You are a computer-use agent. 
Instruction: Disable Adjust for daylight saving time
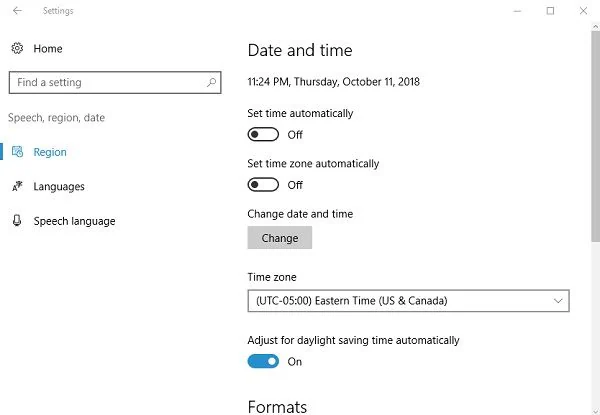tap(263, 362)
